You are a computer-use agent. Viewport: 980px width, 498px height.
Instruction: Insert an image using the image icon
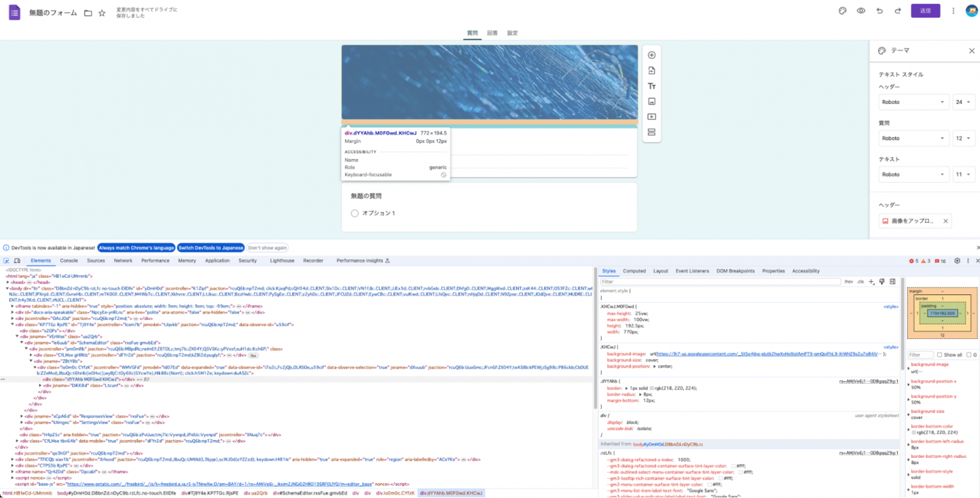click(x=651, y=101)
